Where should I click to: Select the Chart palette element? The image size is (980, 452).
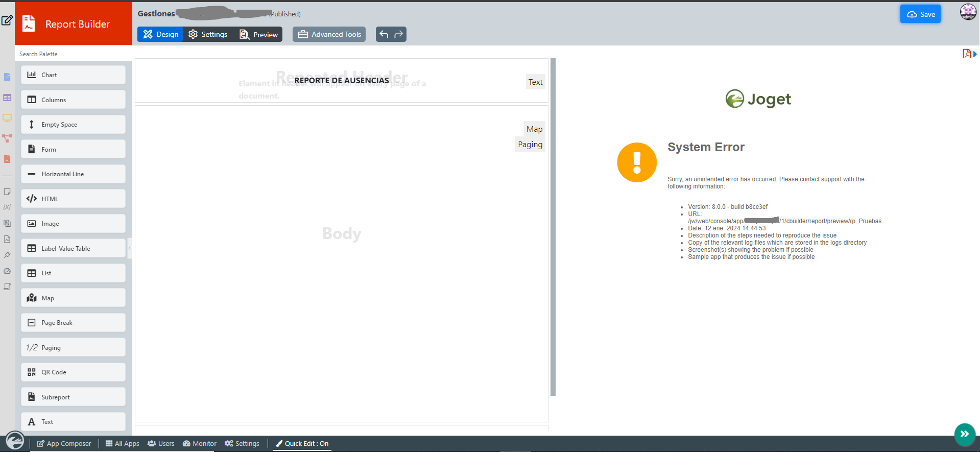point(73,75)
